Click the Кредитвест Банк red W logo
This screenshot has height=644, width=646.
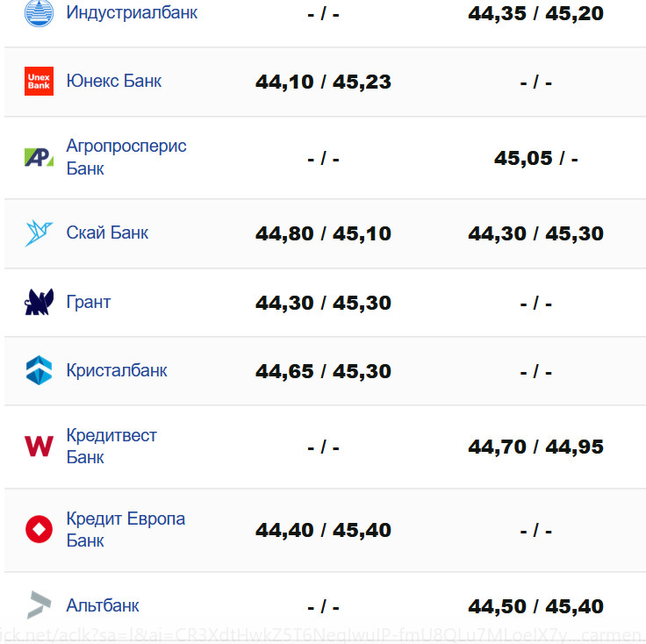pyautogui.click(x=39, y=447)
